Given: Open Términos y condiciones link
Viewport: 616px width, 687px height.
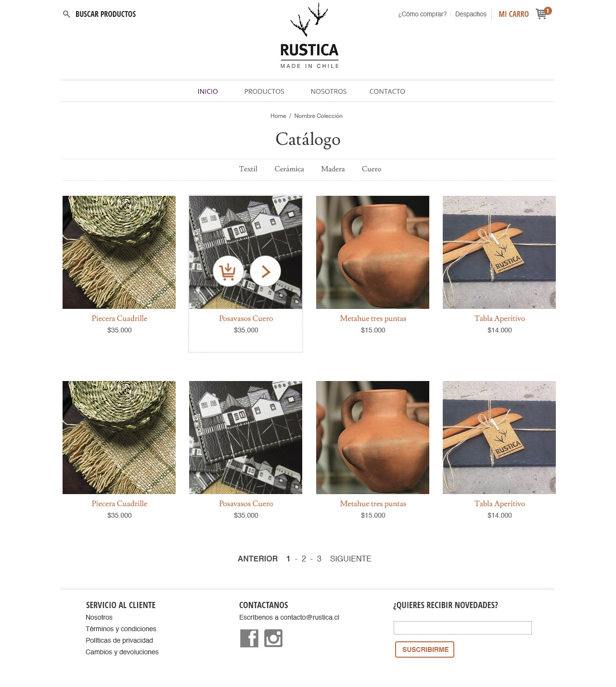Looking at the screenshot, I should 121,629.
